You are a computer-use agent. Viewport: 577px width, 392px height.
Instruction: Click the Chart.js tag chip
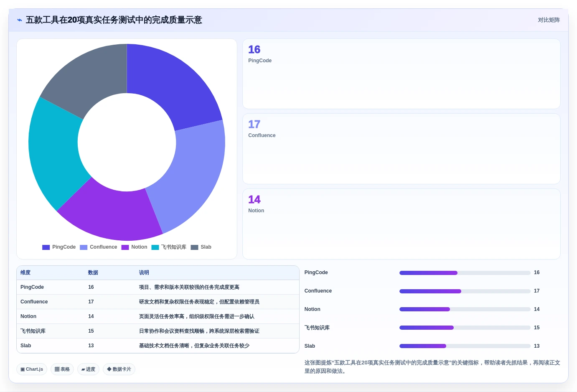(x=32, y=369)
